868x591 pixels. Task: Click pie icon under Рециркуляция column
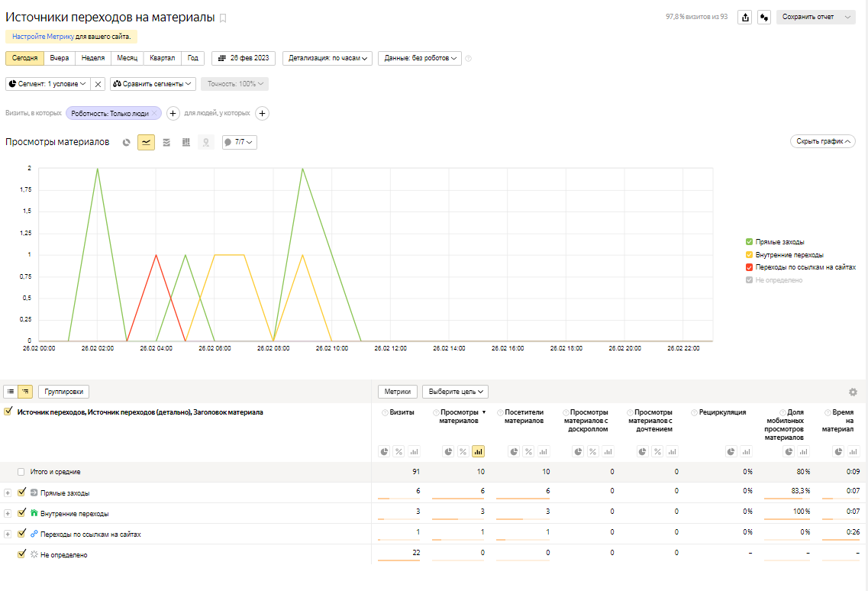731,452
